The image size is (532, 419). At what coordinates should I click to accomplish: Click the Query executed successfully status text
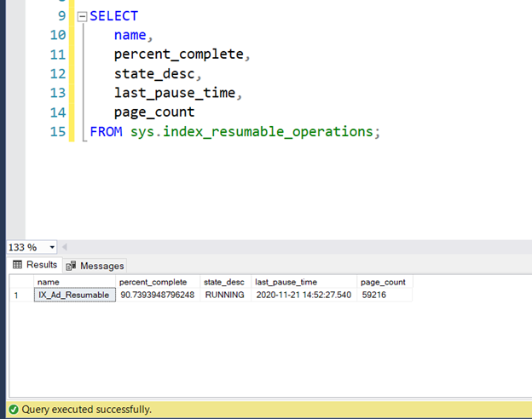click(x=86, y=410)
